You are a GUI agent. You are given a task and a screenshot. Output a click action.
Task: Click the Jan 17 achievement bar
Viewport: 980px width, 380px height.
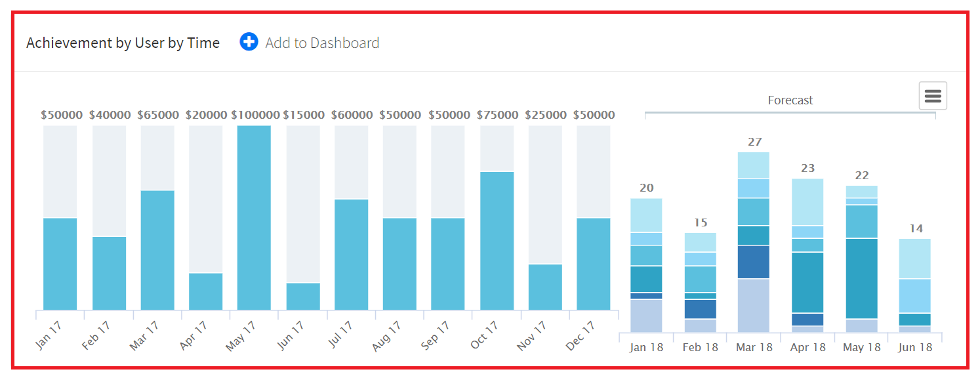(x=60, y=264)
